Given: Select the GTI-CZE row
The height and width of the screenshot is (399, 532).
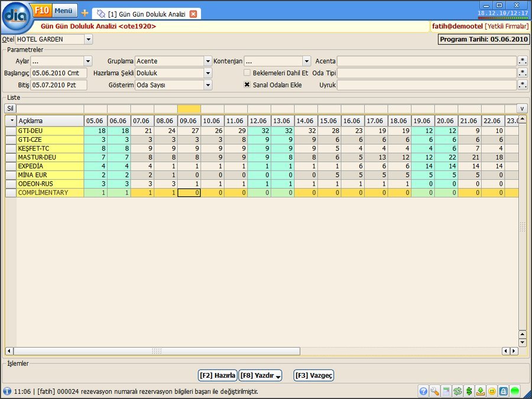Looking at the screenshot, I should click(262, 140).
